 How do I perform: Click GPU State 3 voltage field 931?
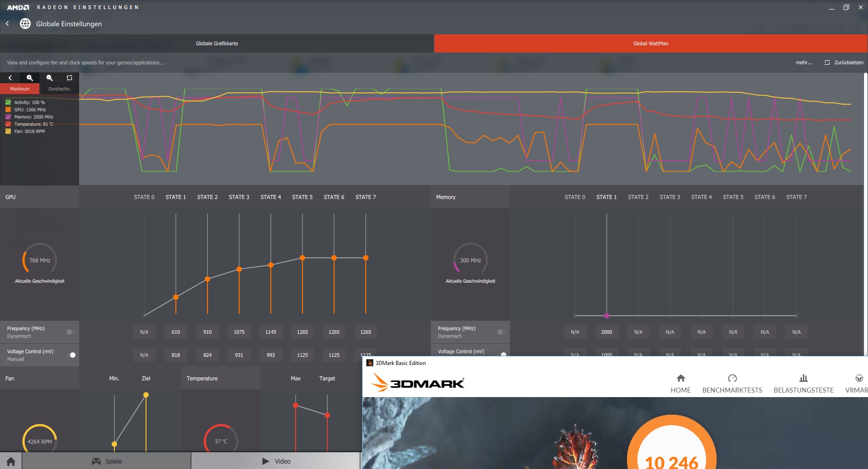tap(239, 355)
